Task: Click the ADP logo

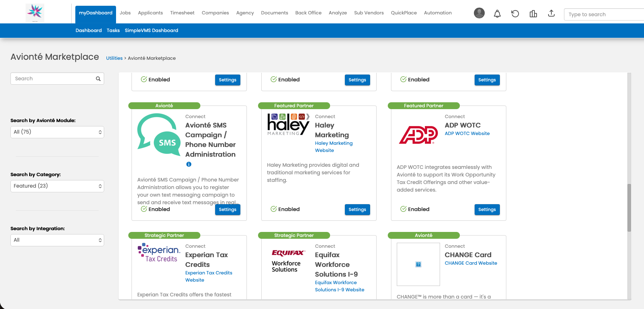Action: click(418, 135)
